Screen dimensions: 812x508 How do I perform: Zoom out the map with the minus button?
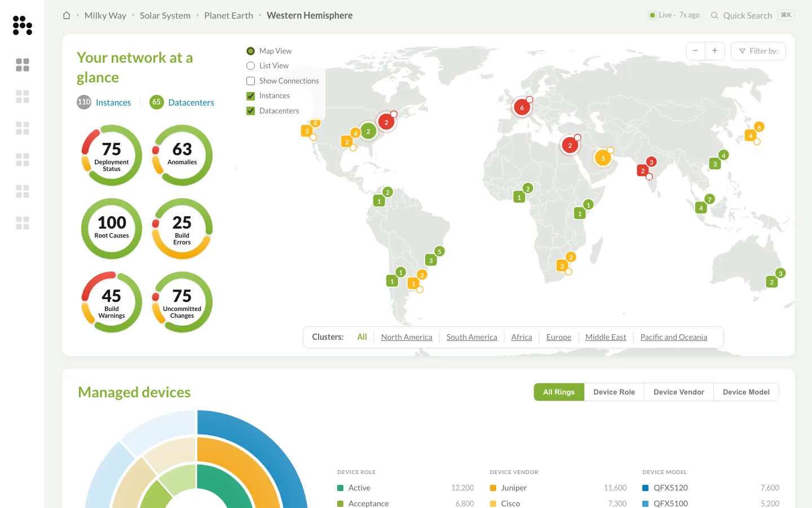(x=695, y=51)
